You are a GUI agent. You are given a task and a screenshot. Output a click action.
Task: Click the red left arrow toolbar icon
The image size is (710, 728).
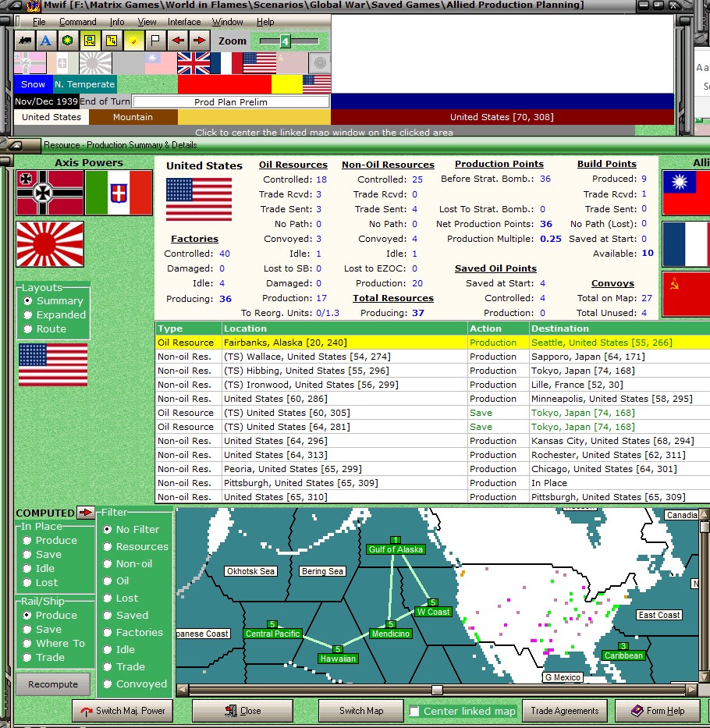click(x=177, y=41)
